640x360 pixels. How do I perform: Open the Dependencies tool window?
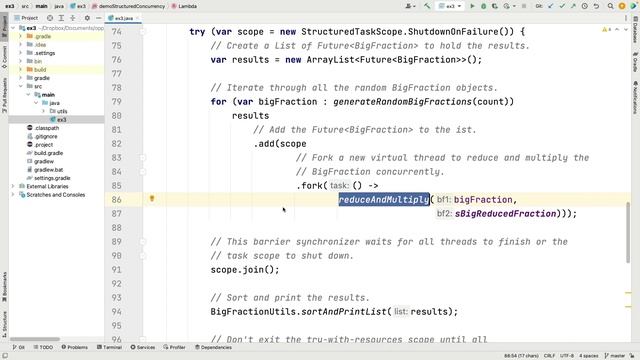(213, 347)
